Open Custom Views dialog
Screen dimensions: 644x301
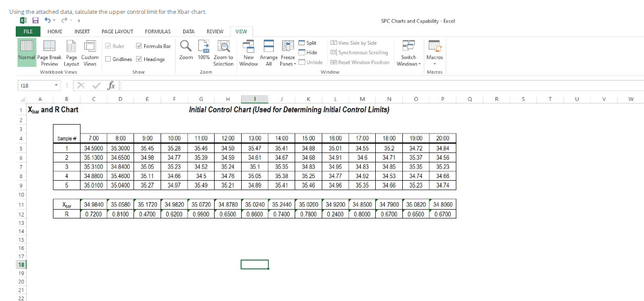90,53
